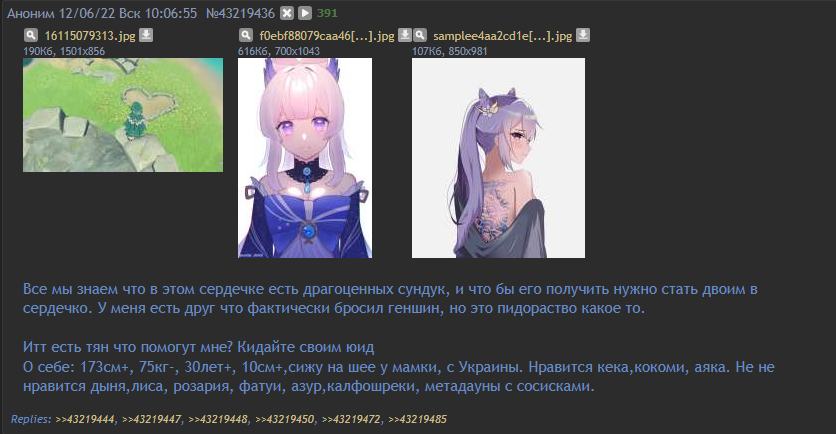The image size is (836, 434).
Task: Download the samplee4aa2cd1e image file
Action: tap(583, 35)
